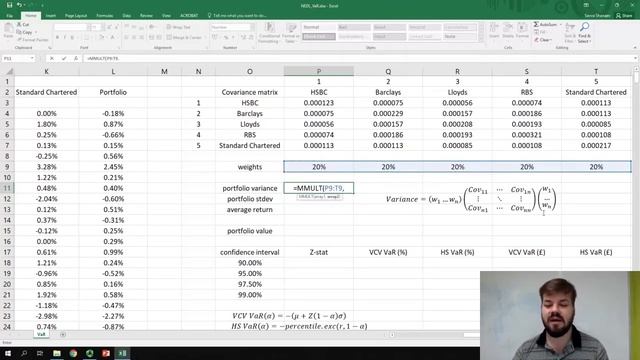
Task: Switch to the Page Layout tab
Action: point(76,16)
